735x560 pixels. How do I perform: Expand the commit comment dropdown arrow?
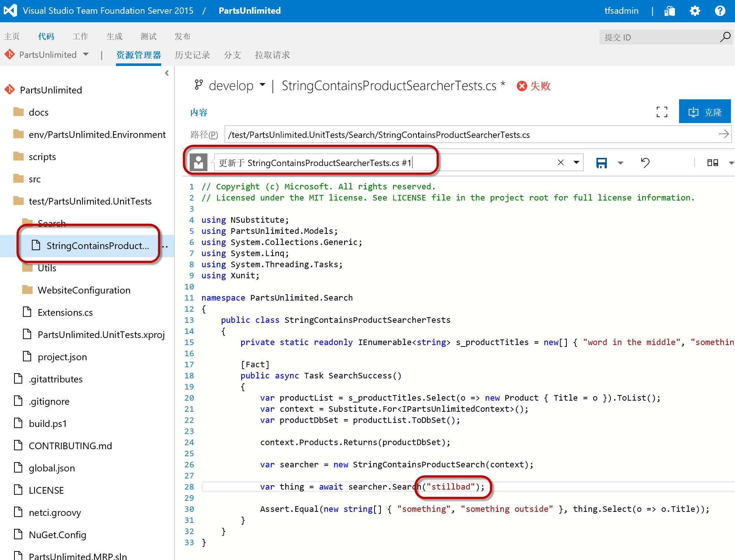pyautogui.click(x=576, y=162)
